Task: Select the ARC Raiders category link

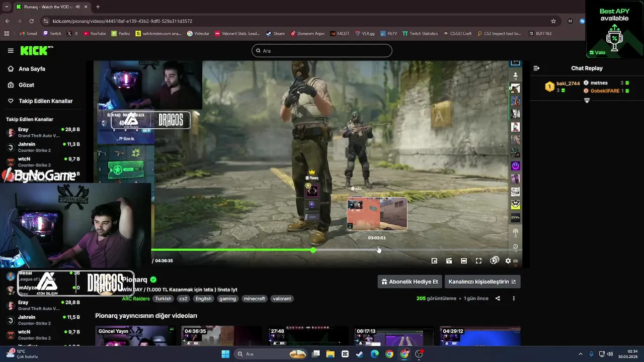Action: click(x=135, y=299)
